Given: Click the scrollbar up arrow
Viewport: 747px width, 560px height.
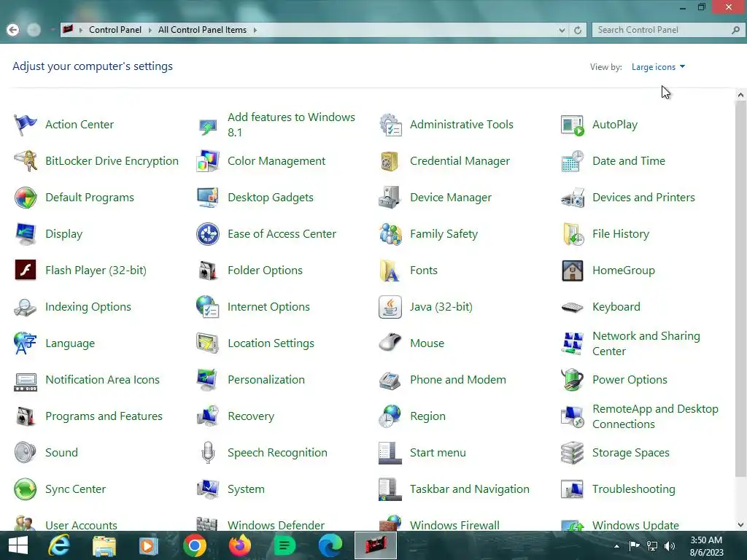Looking at the screenshot, I should 740,96.
